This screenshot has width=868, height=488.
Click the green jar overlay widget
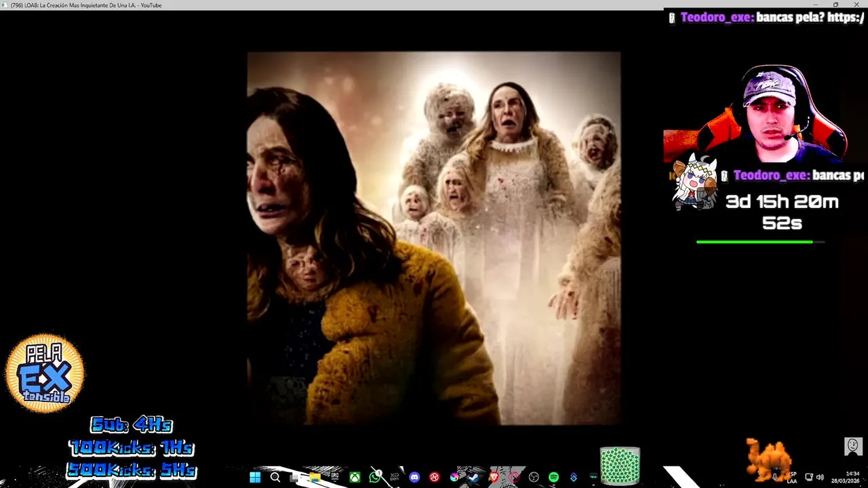pyautogui.click(x=620, y=466)
